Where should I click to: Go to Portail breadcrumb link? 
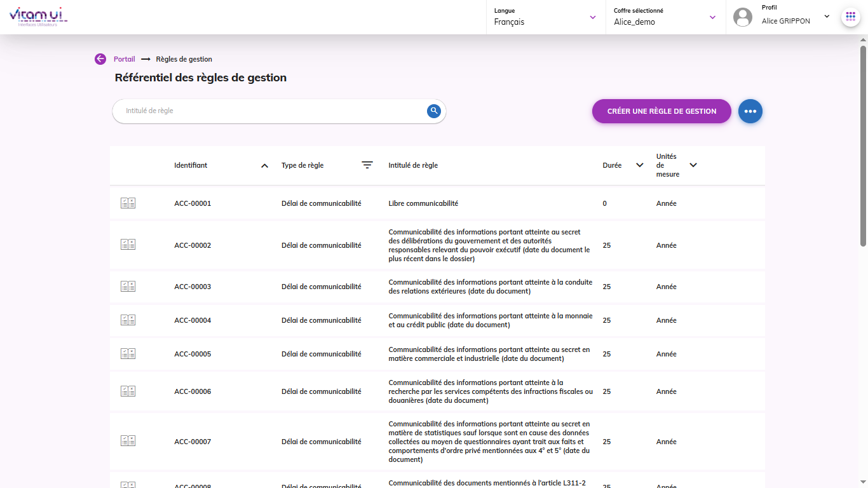(x=125, y=59)
